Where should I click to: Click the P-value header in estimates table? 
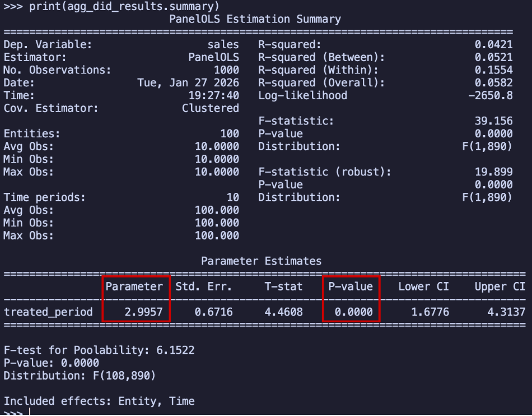pos(350,286)
